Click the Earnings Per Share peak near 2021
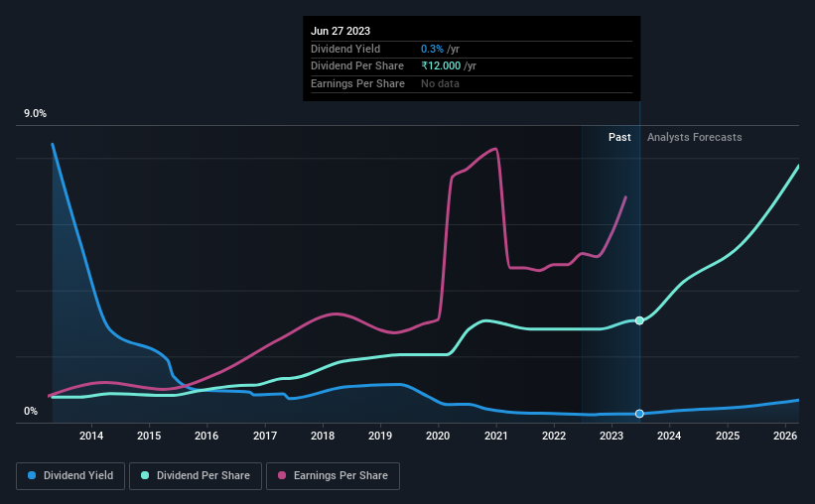Viewport: 815px width, 504px height. point(496,149)
